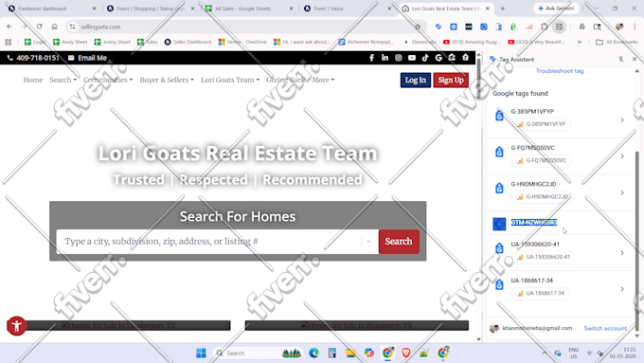Click the browser home icon
The image size is (644, 363).
54,27
